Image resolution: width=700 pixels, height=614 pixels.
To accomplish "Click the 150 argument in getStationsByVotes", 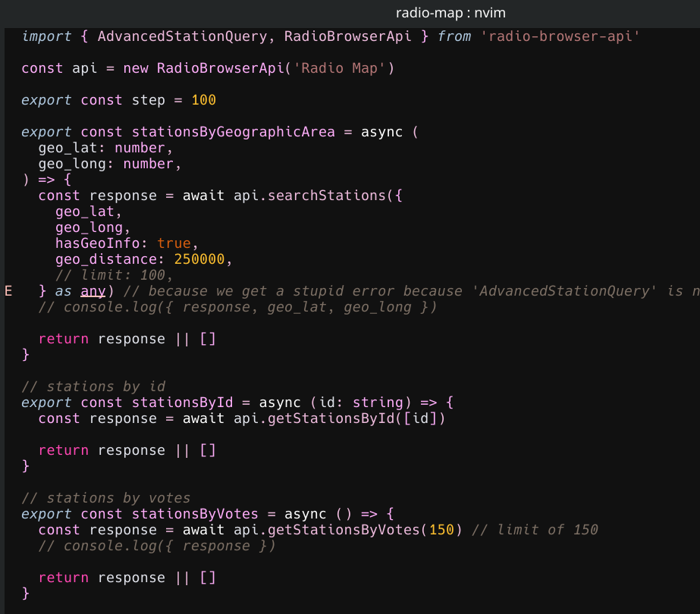I will pos(441,530).
